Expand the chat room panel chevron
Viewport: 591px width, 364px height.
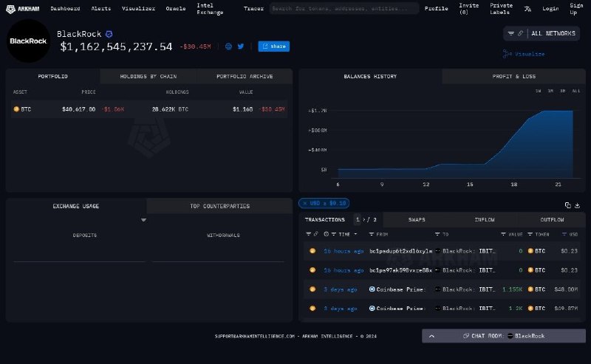(x=431, y=336)
